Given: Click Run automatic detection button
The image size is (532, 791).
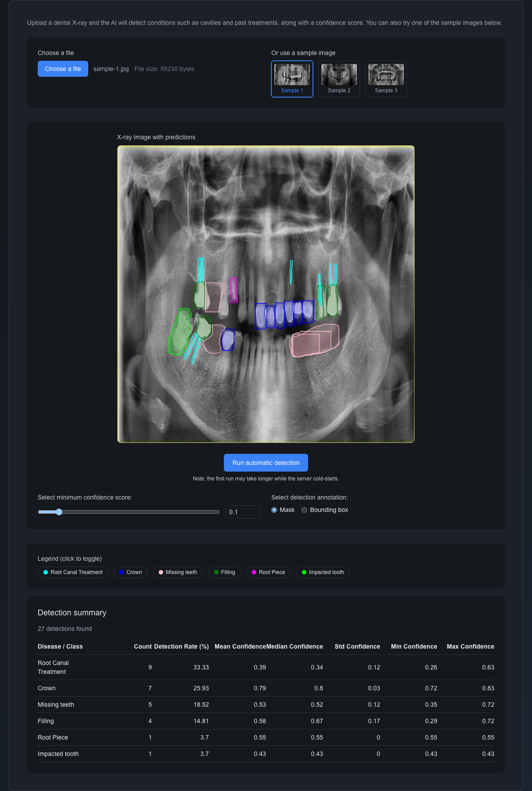Looking at the screenshot, I should pyautogui.click(x=266, y=463).
